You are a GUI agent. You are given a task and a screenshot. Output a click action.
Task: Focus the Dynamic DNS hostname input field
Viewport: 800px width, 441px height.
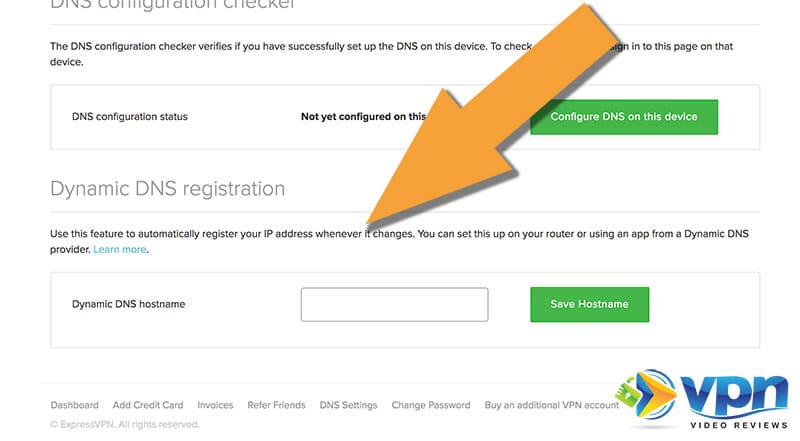394,304
